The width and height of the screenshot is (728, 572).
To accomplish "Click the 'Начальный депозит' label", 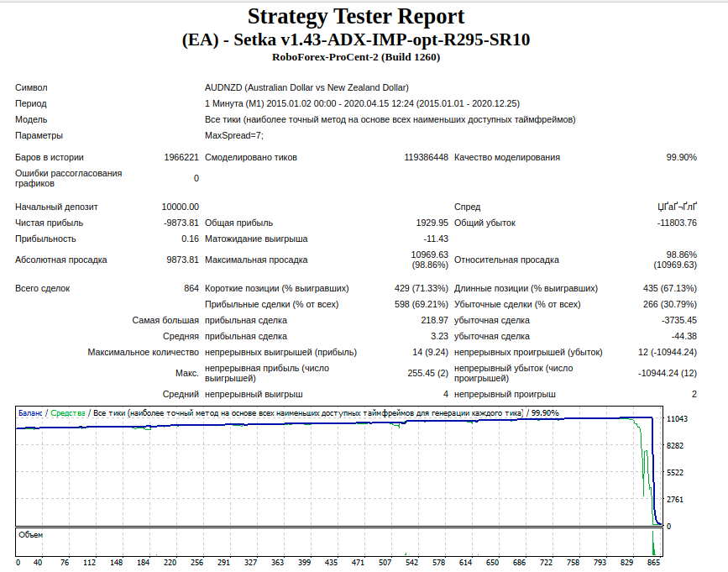I will point(56,207).
